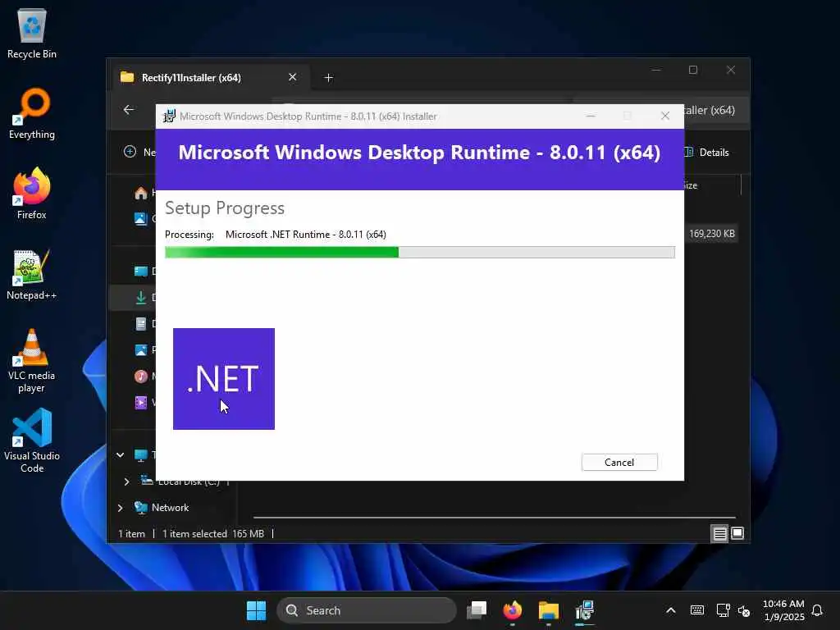Cancel the .NET runtime installation
Screen dimensions: 840x630
click(619, 463)
